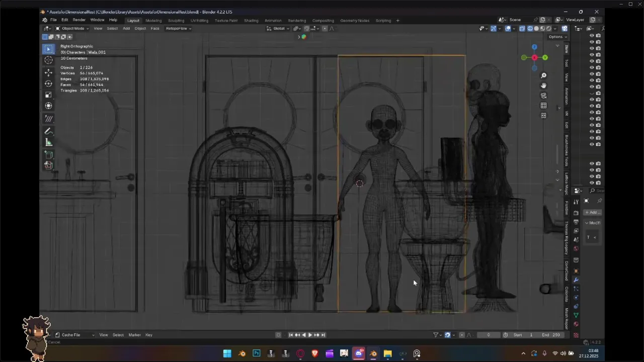Click the Z axis on navigation gizmo
This screenshot has width=644, height=362.
[534, 47]
